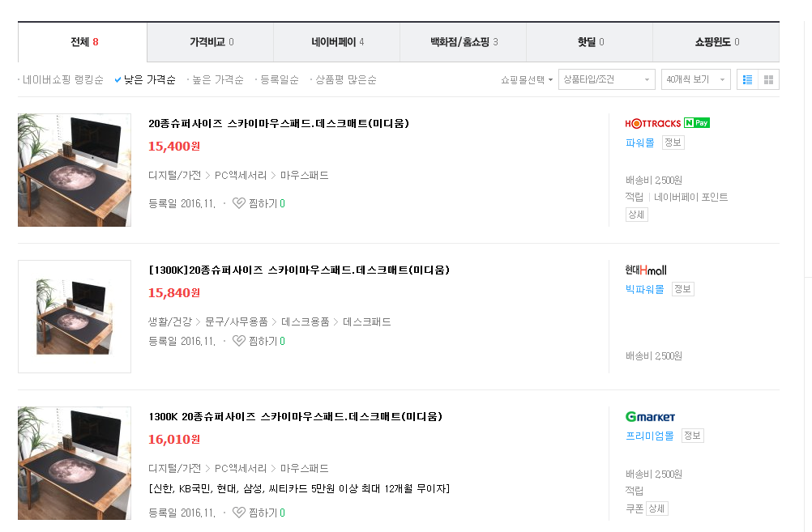Open the 40개씩 보기 dropdown
The width and height of the screenshot is (812, 532).
[x=695, y=79]
